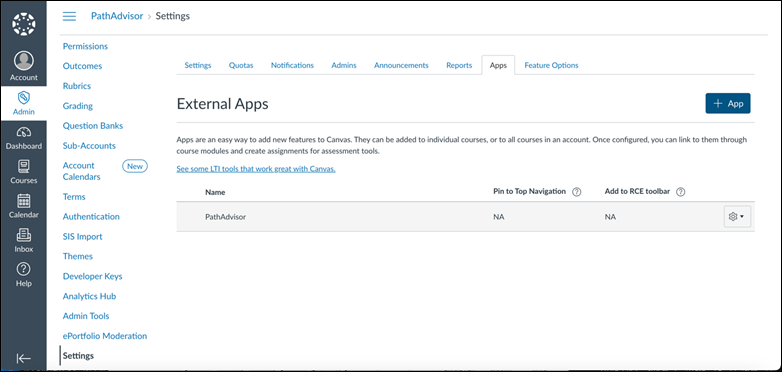Open Calendar icon in global navigation
The image size is (782, 372).
click(23, 201)
